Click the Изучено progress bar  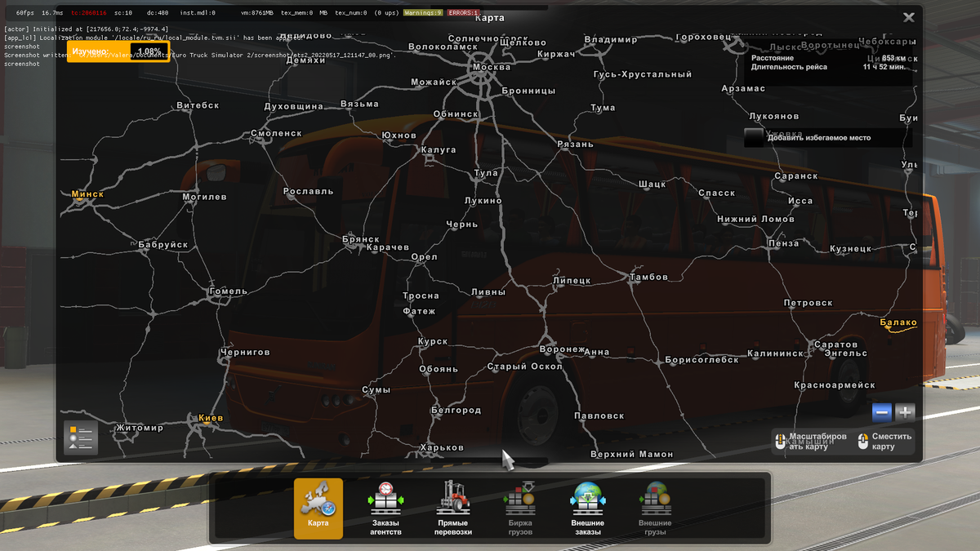[x=118, y=51]
